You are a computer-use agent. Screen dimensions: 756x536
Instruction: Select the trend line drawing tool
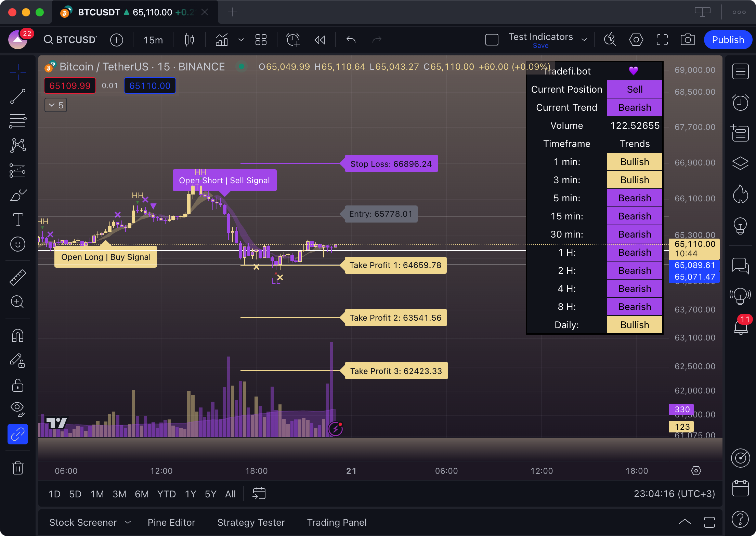point(18,97)
